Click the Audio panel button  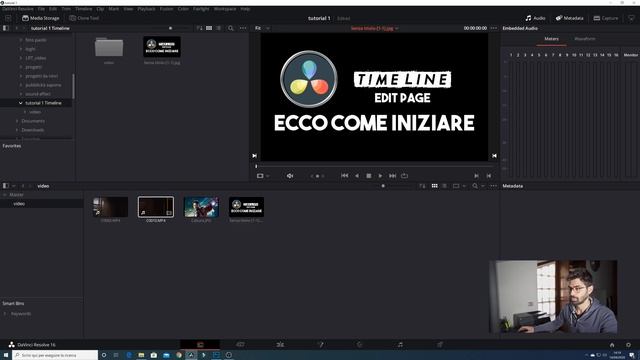[x=535, y=18]
